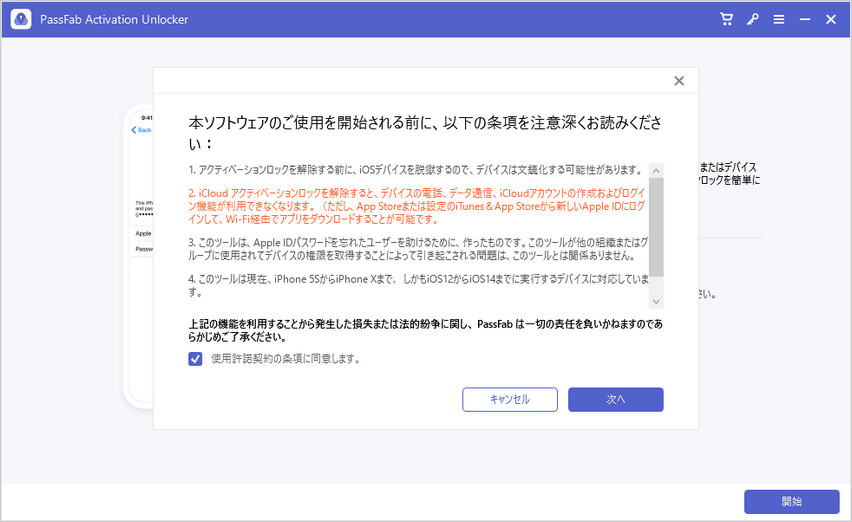Minimize the PassFab window
This screenshot has width=852, height=522.
coord(804,20)
